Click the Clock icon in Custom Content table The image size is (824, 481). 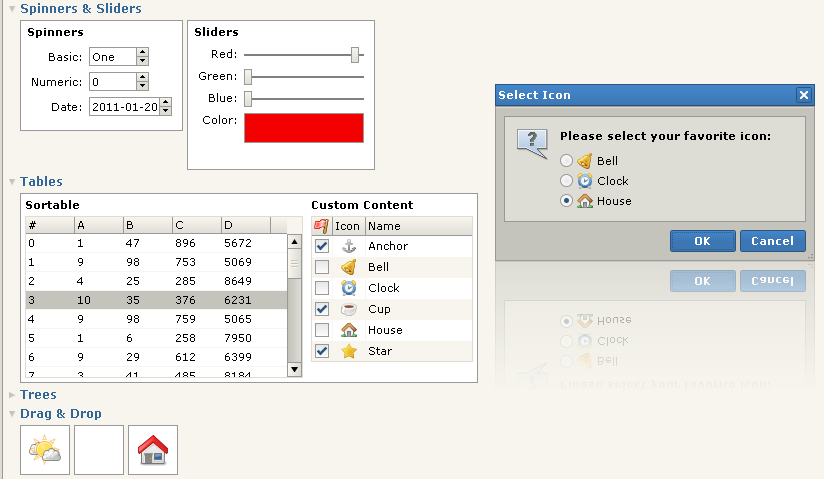tap(349, 288)
